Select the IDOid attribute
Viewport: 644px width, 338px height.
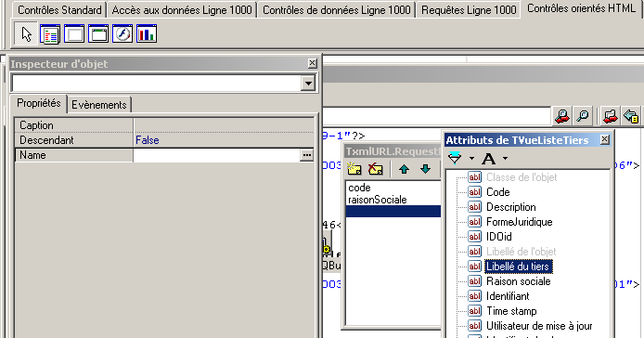point(498,237)
